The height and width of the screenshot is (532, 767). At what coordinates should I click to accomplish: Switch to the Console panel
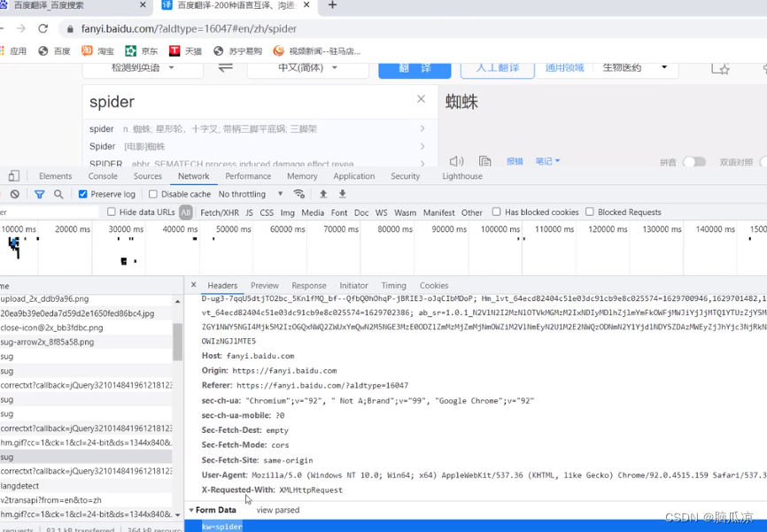point(103,176)
